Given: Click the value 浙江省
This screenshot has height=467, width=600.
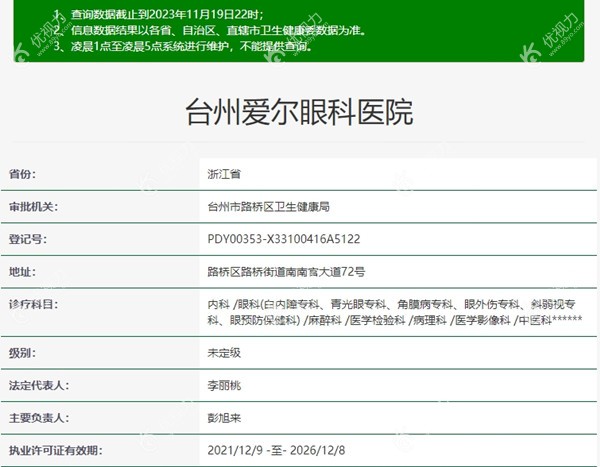Looking at the screenshot, I should (x=224, y=174).
